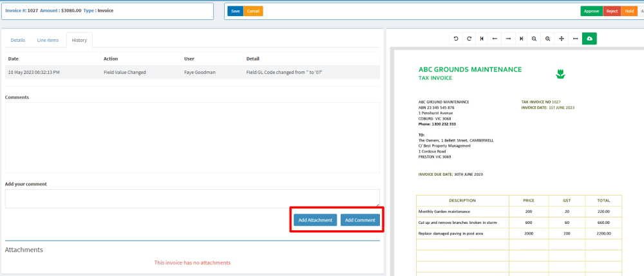The image size is (644, 276).
Task: Click 'This invoice has no attachments' message
Action: click(192, 262)
